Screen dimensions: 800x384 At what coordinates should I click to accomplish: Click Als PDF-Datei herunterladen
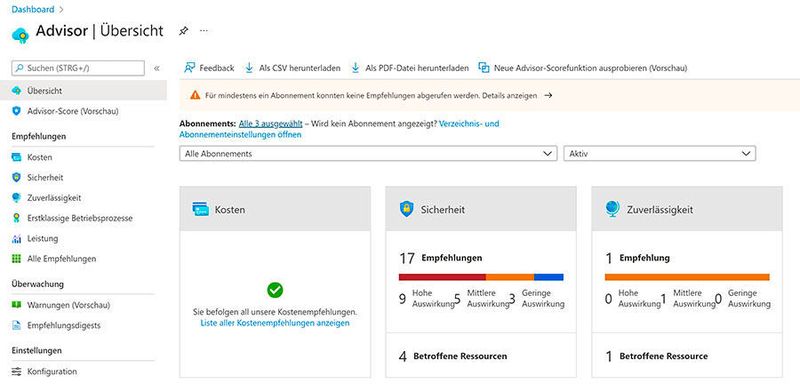tap(417, 68)
